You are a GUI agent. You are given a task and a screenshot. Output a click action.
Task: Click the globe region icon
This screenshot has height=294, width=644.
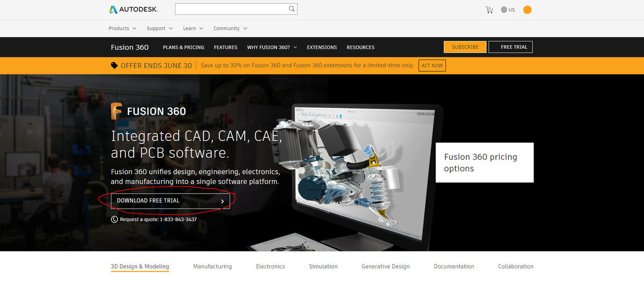[504, 10]
